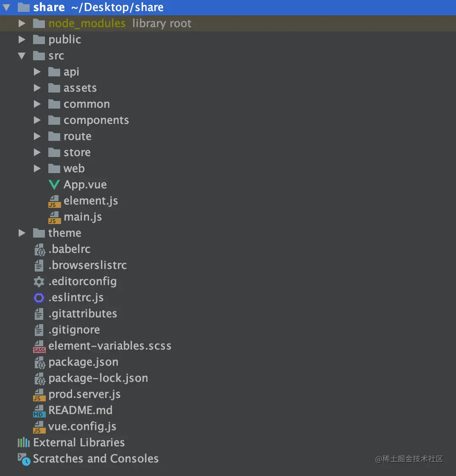Screen dimensions: 456x476
Task: Click the JS icon of element.js
Action: pyautogui.click(x=54, y=201)
